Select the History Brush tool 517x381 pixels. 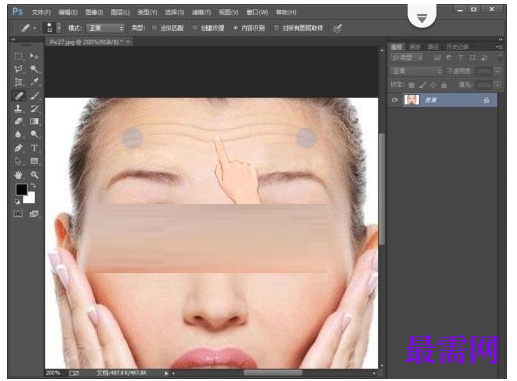click(x=34, y=108)
